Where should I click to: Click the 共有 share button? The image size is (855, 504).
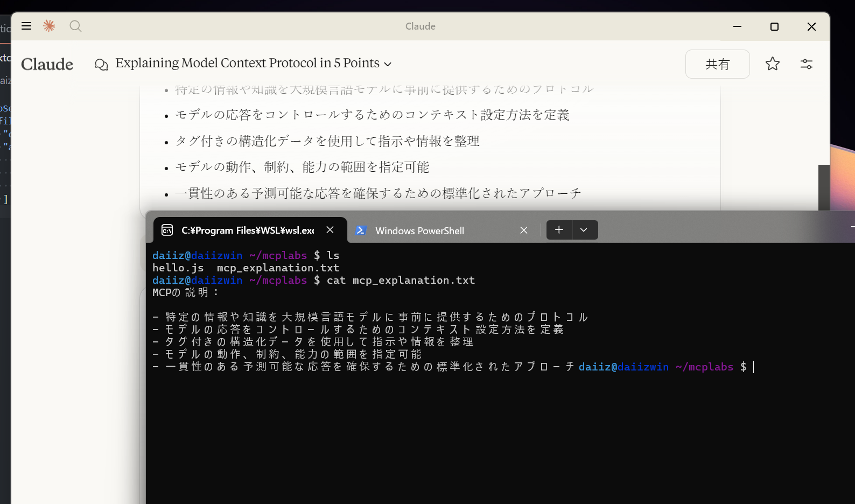tap(717, 64)
